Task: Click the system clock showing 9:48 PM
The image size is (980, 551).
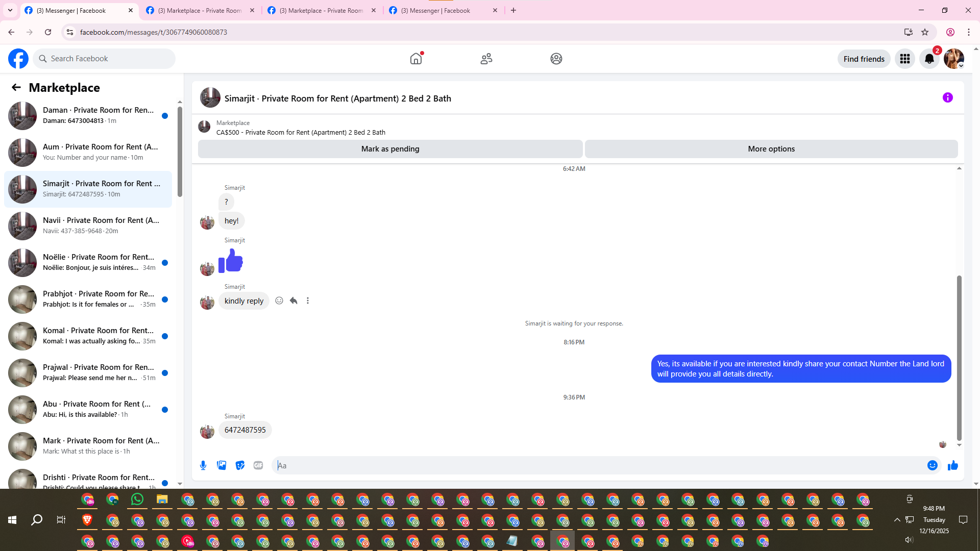Action: [x=934, y=509]
